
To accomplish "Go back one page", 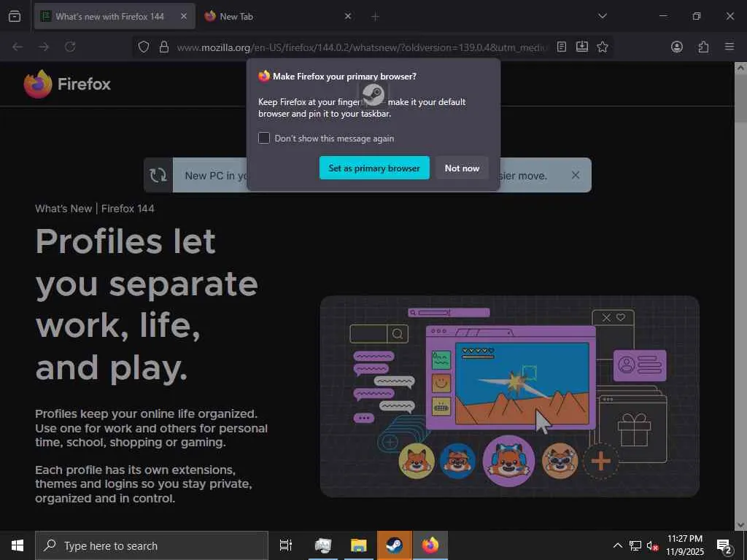I will 18,47.
